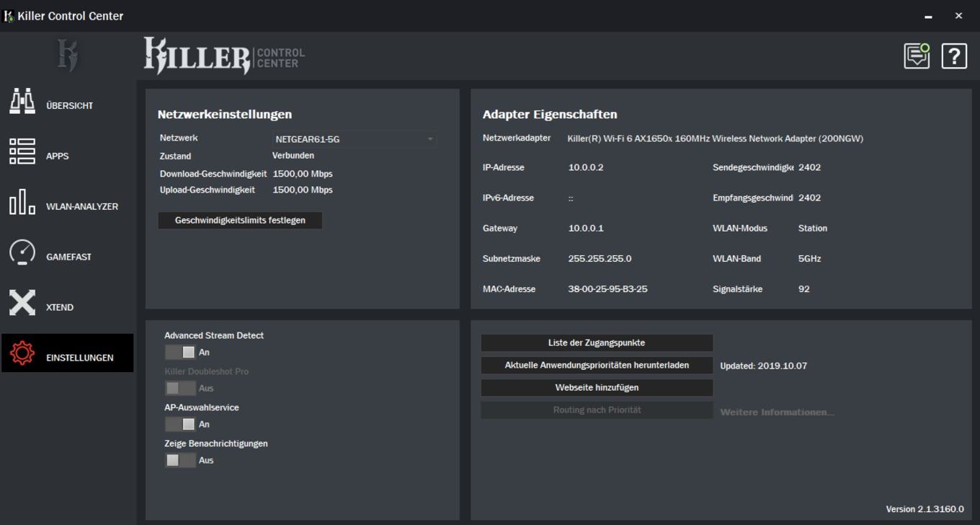Select EINSTELLUNGEN section label
980x525 pixels.
80,358
